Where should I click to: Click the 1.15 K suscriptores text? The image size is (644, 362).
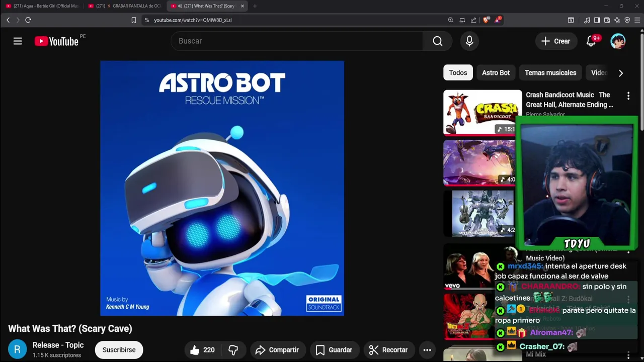tap(57, 355)
